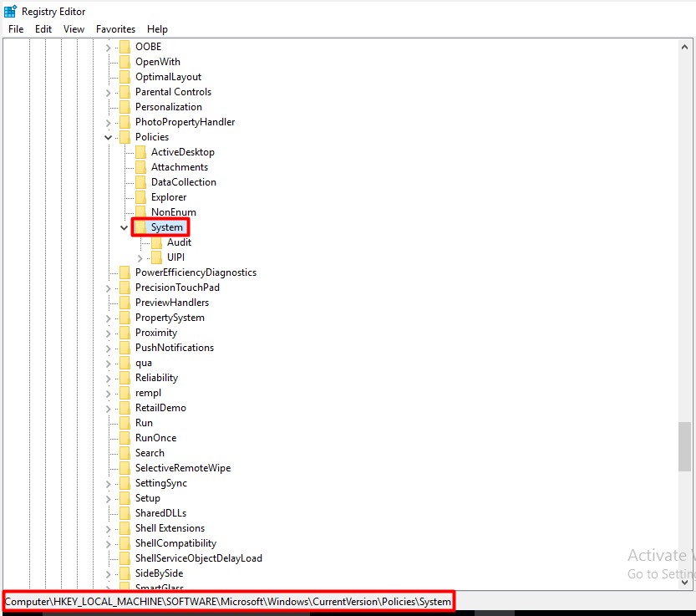The width and height of the screenshot is (696, 616).
Task: Click the ActiveDesktop folder icon
Action: click(140, 152)
